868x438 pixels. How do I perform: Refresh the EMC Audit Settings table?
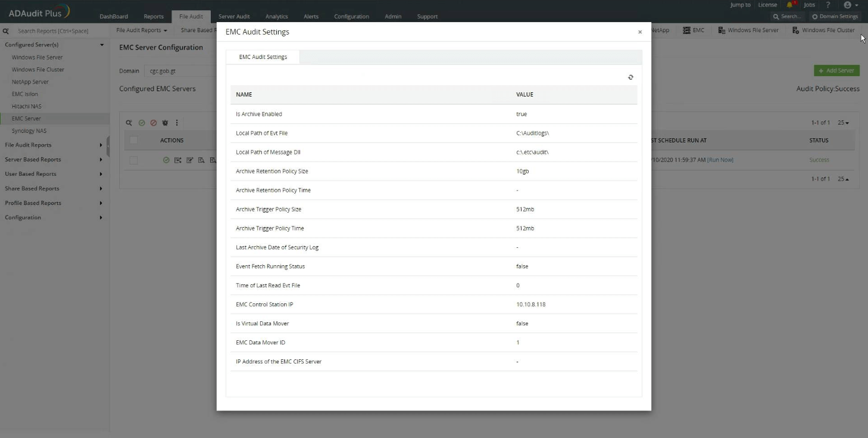[630, 77]
